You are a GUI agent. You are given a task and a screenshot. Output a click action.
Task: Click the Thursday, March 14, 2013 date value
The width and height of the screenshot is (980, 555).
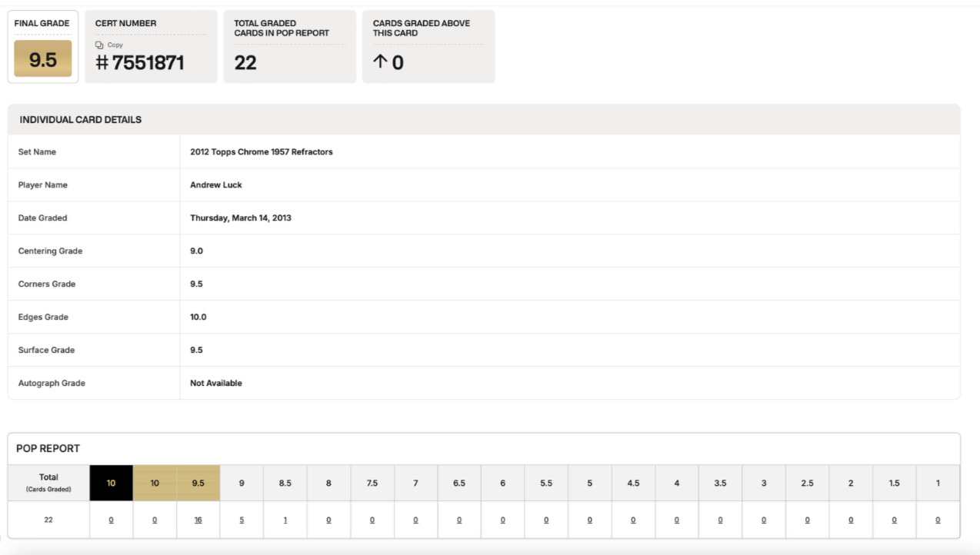(x=241, y=218)
